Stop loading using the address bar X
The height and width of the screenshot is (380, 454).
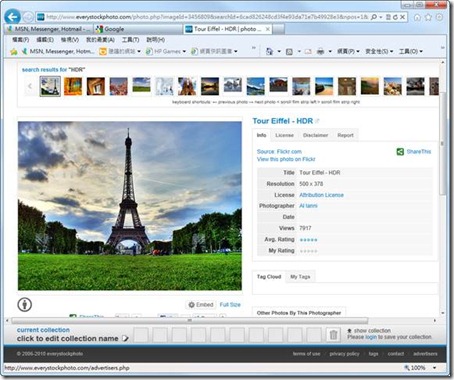tap(403, 17)
